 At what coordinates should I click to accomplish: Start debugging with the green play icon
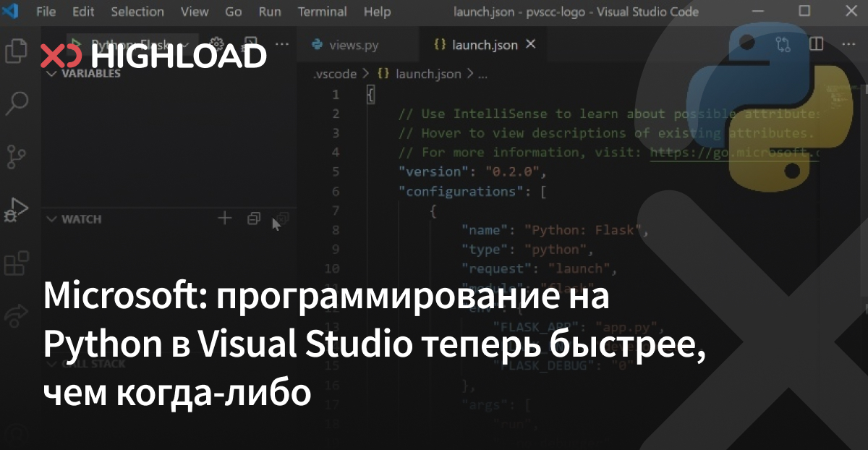pos(75,43)
